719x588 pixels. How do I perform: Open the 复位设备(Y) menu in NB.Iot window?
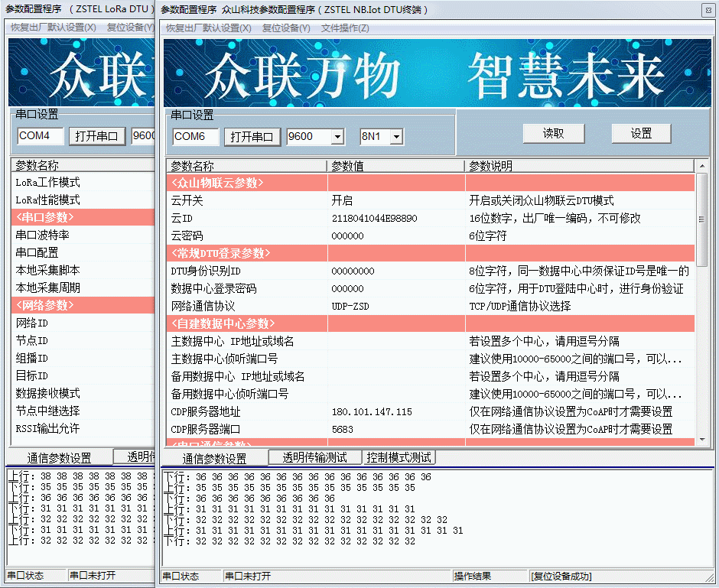point(286,28)
